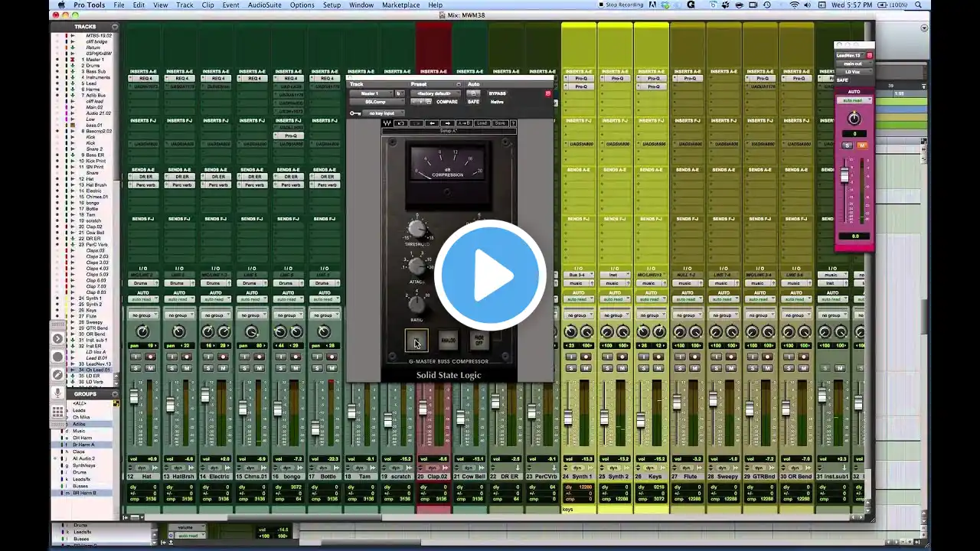Click the Waves logo in the plugin toolbar
Viewport: 980px width, 551px height.
[x=387, y=123]
